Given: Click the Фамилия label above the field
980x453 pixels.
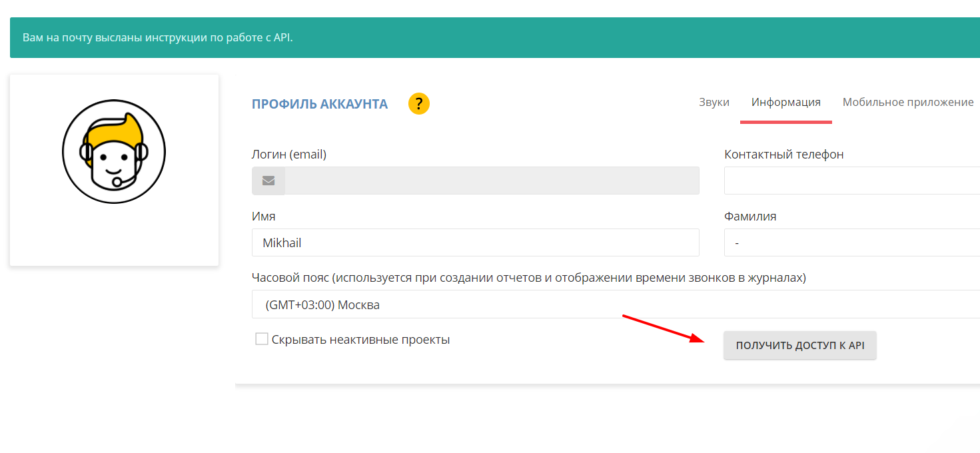Looking at the screenshot, I should [749, 217].
